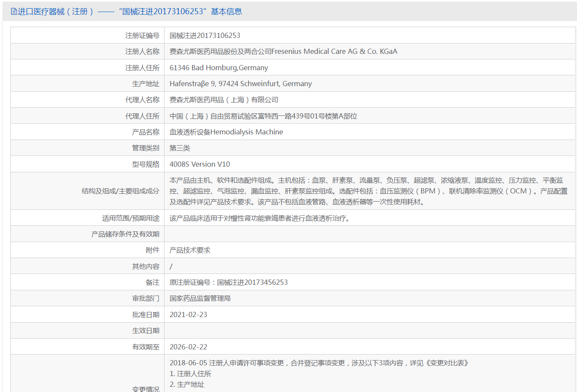Click the document icon beside the page title

tap(14, 12)
